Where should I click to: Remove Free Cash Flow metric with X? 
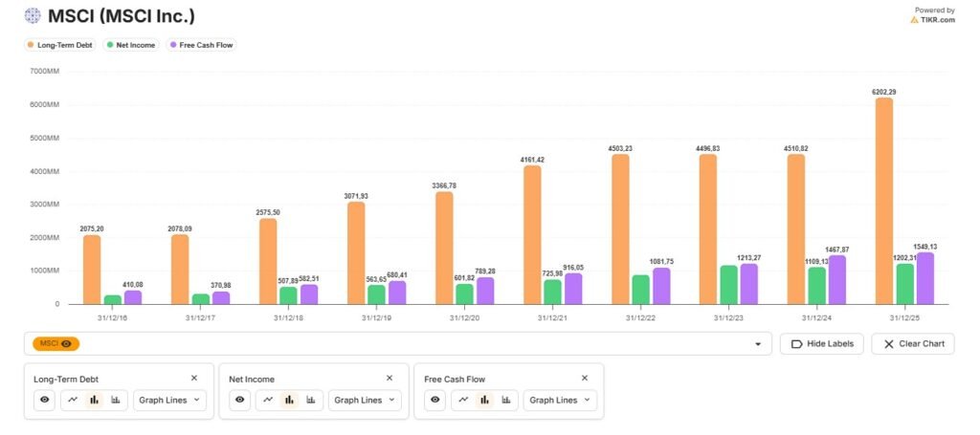tap(585, 379)
